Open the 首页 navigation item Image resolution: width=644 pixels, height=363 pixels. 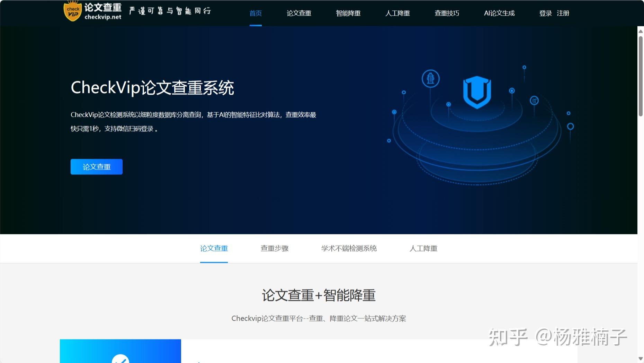tap(255, 13)
